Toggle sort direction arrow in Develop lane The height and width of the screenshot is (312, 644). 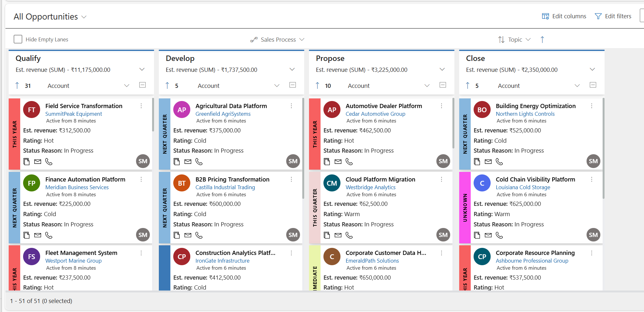point(167,86)
